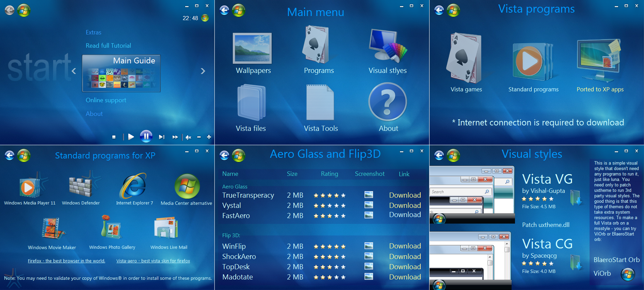The image size is (644, 290).
Task: Download TrueTransperacy
Action: [405, 195]
